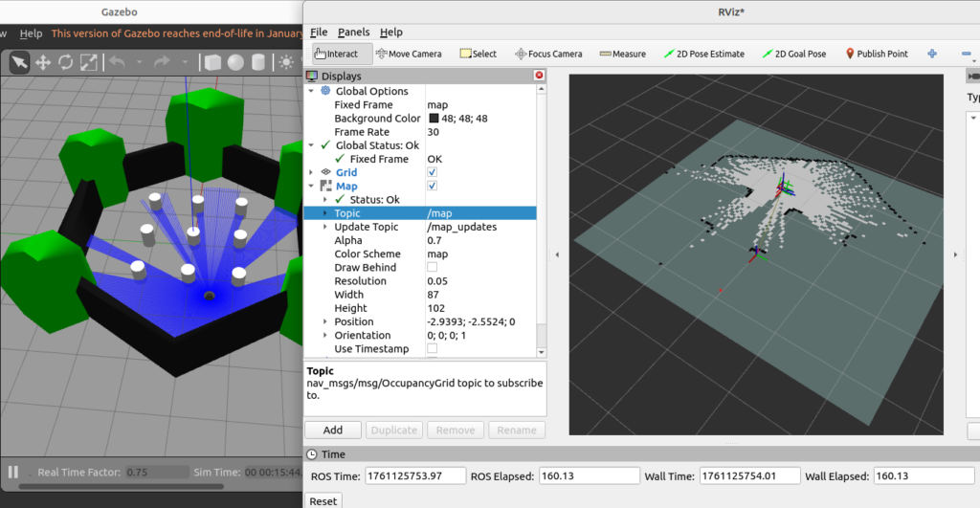Image resolution: width=980 pixels, height=508 pixels.
Task: Expand the Position property row
Action: coord(325,321)
